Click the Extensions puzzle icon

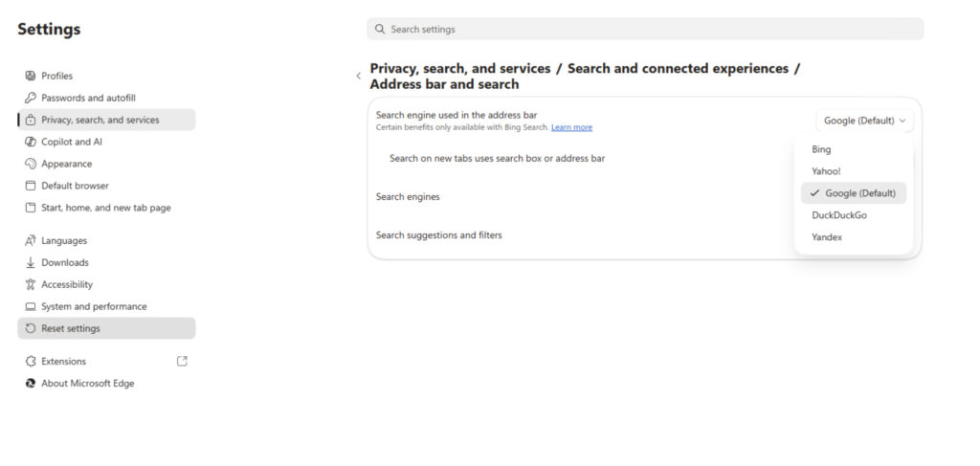(x=30, y=361)
